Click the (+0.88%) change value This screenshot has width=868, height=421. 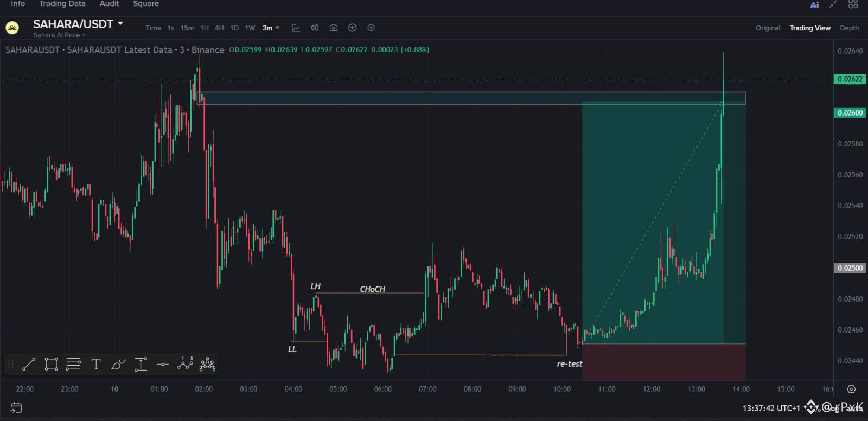[414, 49]
